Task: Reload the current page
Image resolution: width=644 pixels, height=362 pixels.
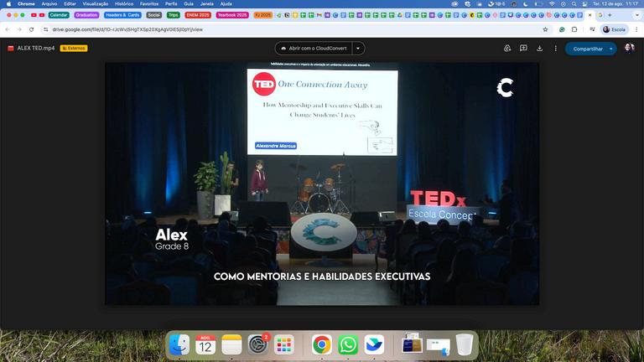Action: point(31,29)
